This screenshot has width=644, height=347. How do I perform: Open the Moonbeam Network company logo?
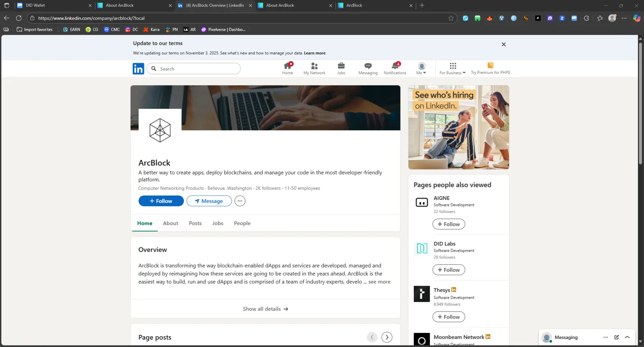coord(422,339)
